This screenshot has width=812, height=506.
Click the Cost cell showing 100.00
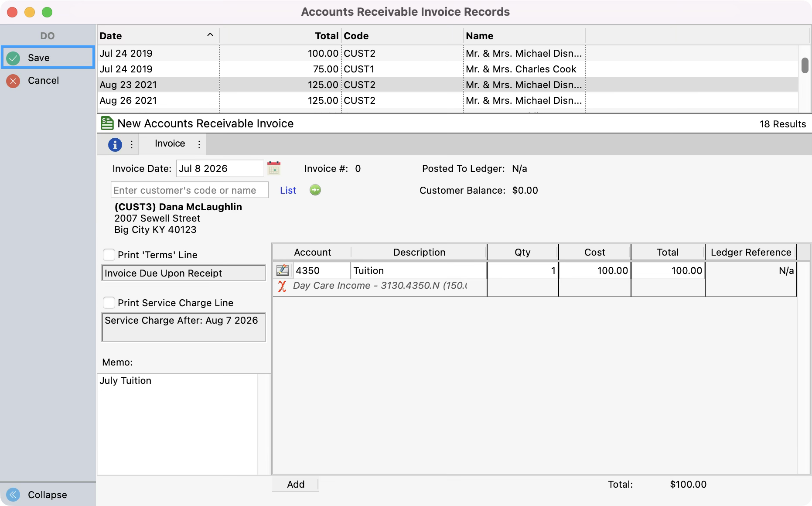tap(595, 270)
